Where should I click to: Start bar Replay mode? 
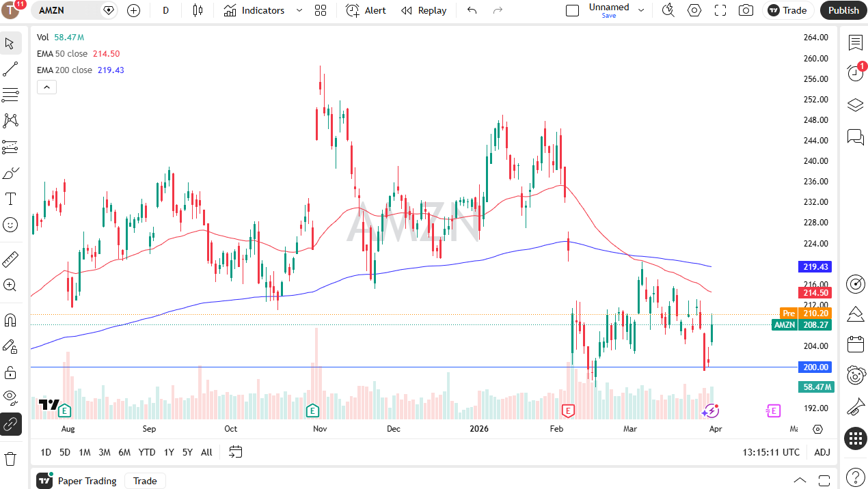(424, 10)
